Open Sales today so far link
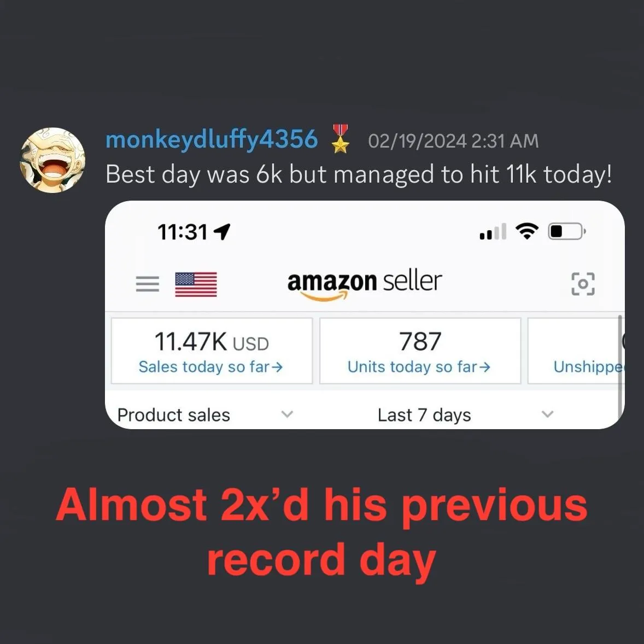644x644 pixels. (210, 366)
